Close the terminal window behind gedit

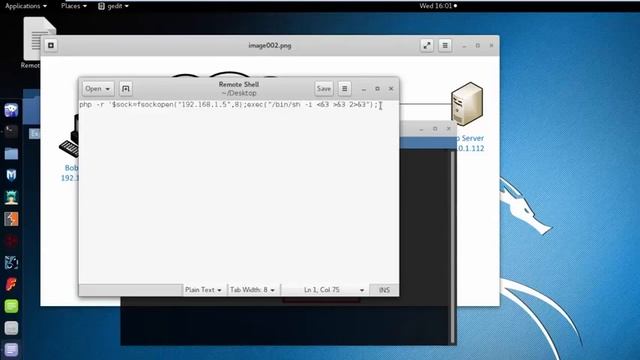pyautogui.click(x=449, y=129)
